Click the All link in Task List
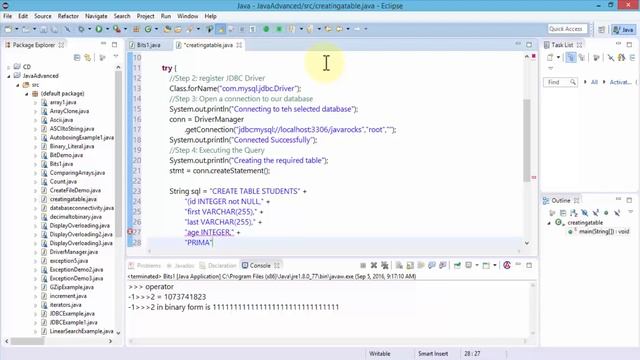 point(594,82)
